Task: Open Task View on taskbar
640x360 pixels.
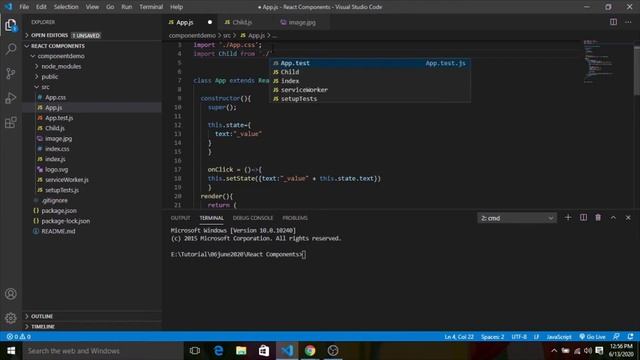Action: pos(195,351)
